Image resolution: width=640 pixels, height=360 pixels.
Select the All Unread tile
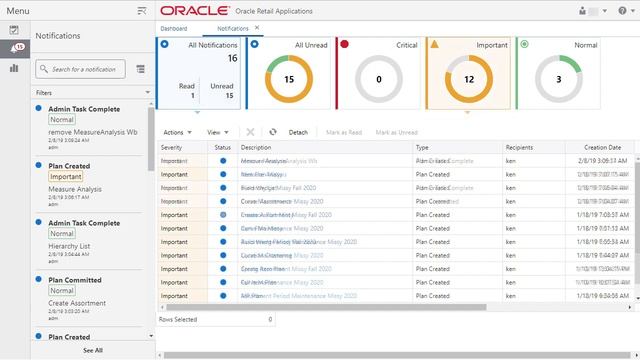(288, 73)
